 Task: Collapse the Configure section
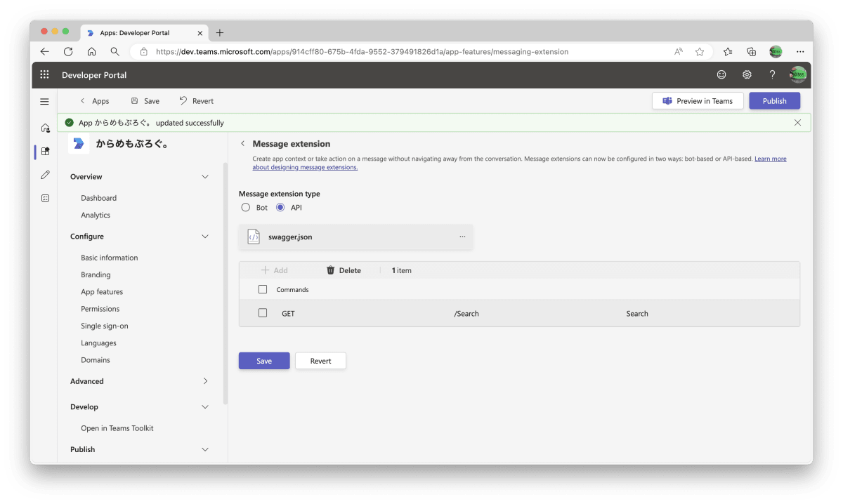point(205,237)
